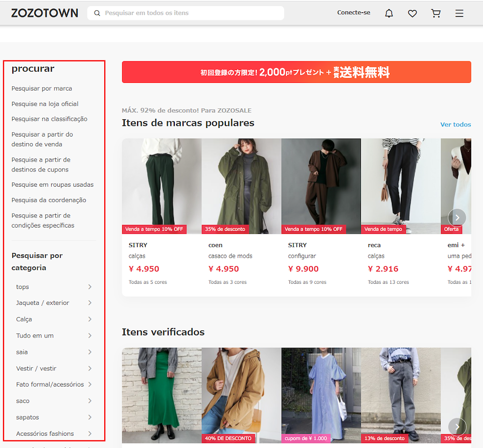Click the Conecte-se login link
483x448 pixels.
coord(354,13)
